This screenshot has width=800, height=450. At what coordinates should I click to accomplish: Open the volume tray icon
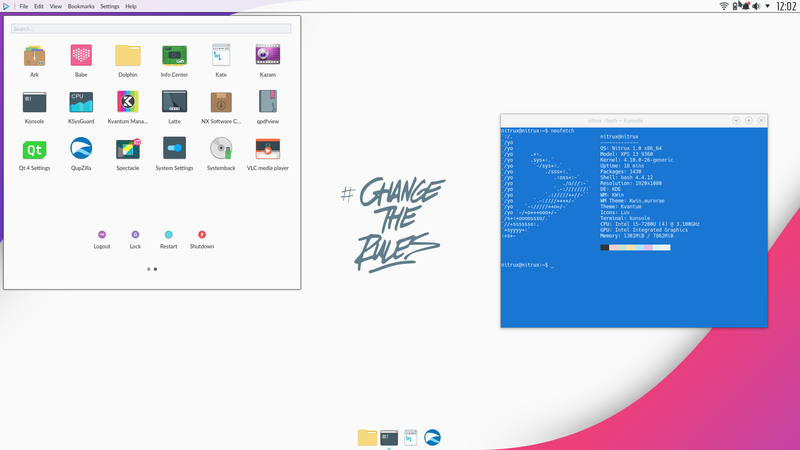(756, 6)
